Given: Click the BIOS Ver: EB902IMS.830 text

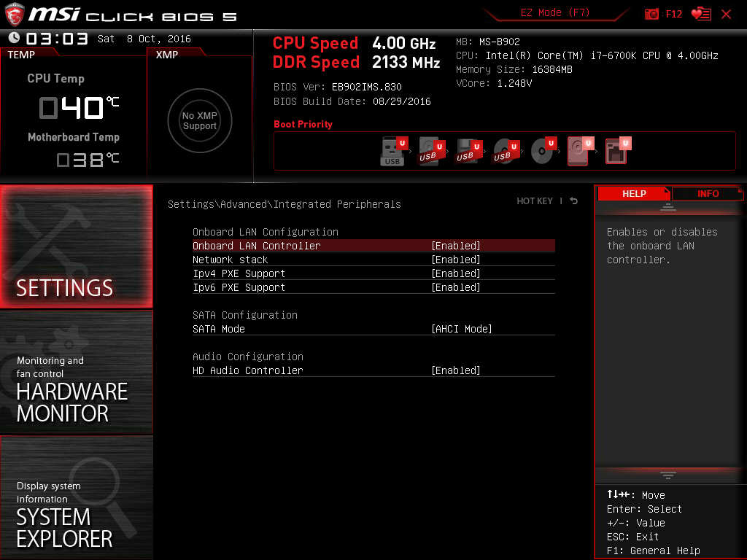Looking at the screenshot, I should [337, 87].
